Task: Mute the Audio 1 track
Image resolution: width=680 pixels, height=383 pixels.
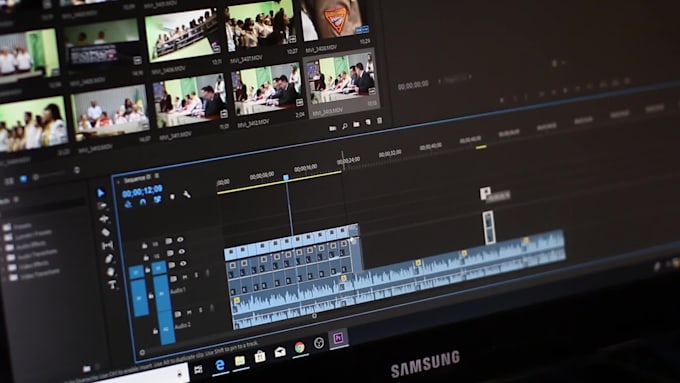Action: (x=185, y=276)
